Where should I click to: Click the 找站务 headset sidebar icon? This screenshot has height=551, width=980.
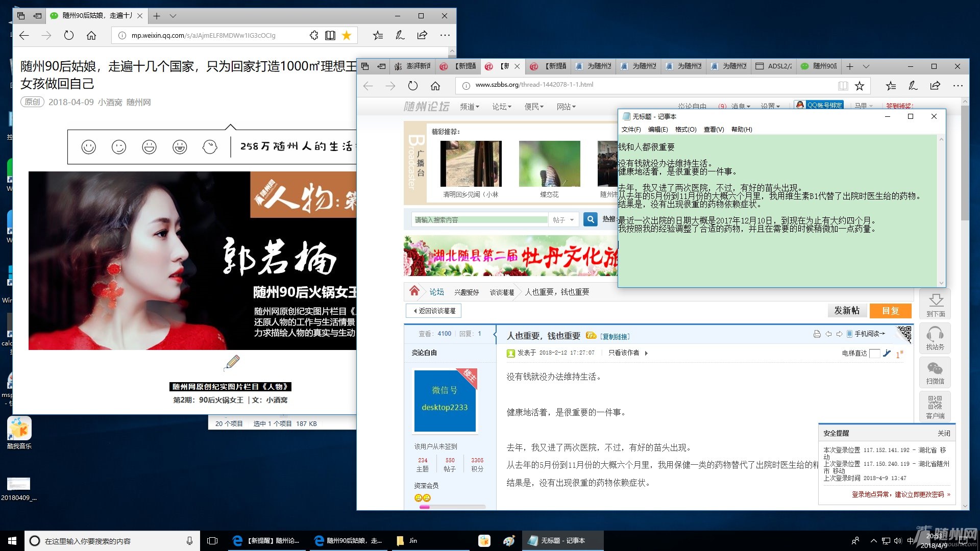(x=935, y=338)
